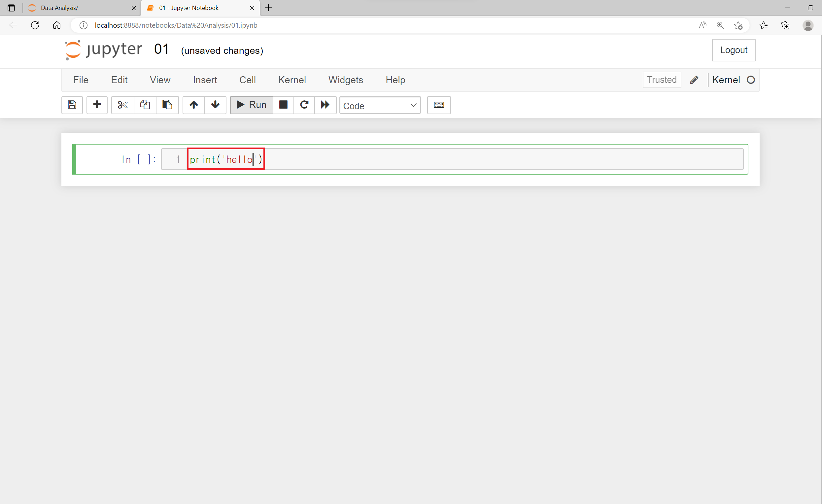Viewport: 822px width, 504px height.
Task: Click the save and checkpoint icon
Action: [72, 105]
